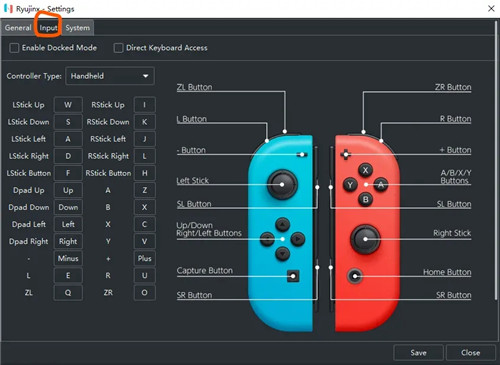Click the D-pad right arrow on blue Joy-Con

[x=298, y=239]
